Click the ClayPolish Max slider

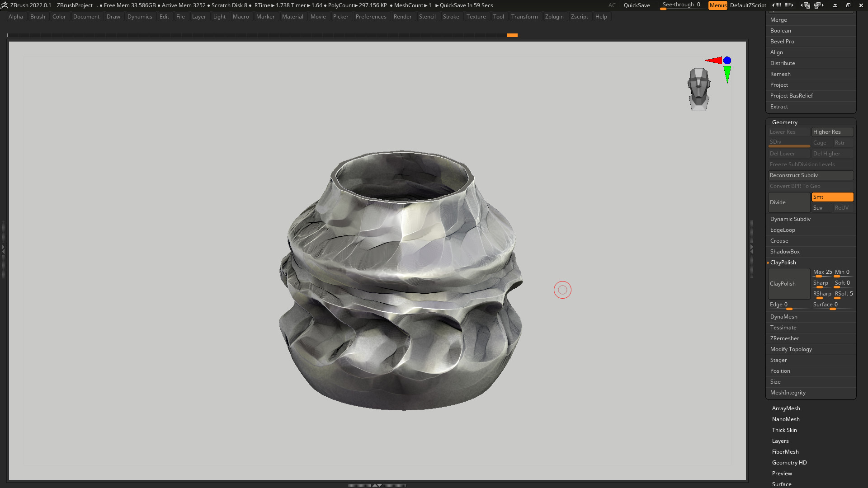822,272
